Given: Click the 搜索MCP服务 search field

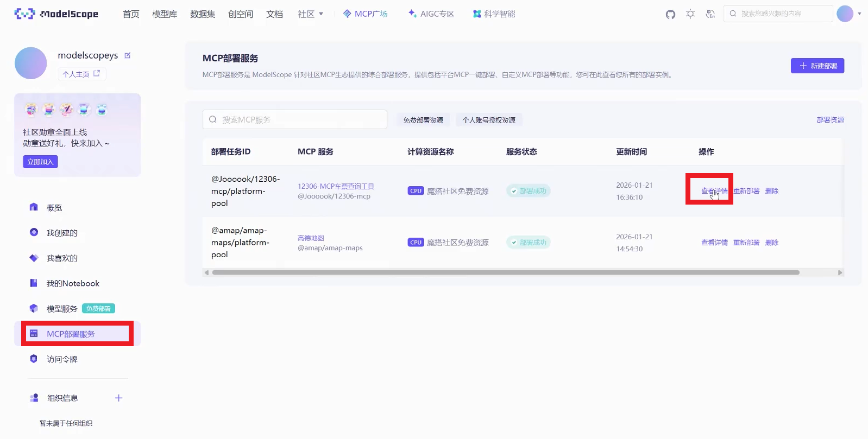Looking at the screenshot, I should click(295, 119).
